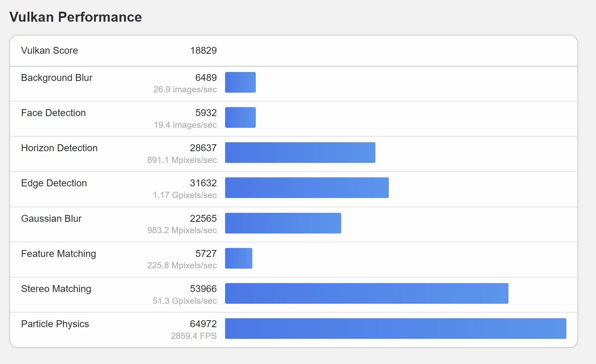Viewport: 596px width, 364px height.
Task: Click the Horizon Detection score 28637
Action: pyautogui.click(x=203, y=148)
